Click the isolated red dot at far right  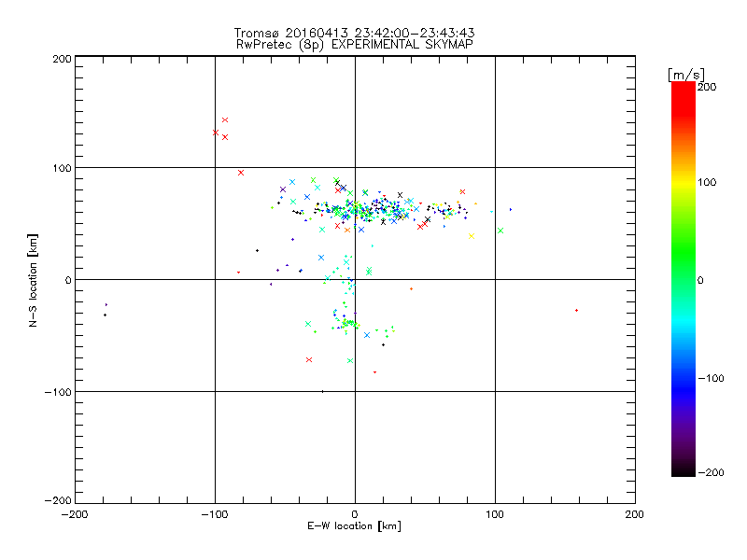576,310
